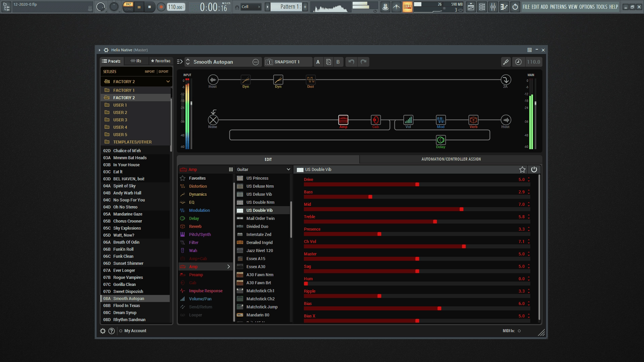The height and width of the screenshot is (362, 644).
Task: Open the global settings wrench icon
Action: (x=506, y=62)
